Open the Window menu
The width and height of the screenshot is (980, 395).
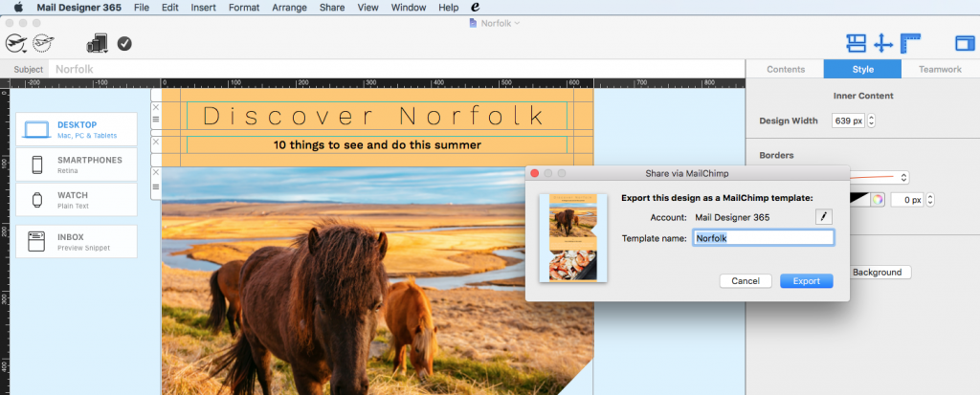pos(408,8)
